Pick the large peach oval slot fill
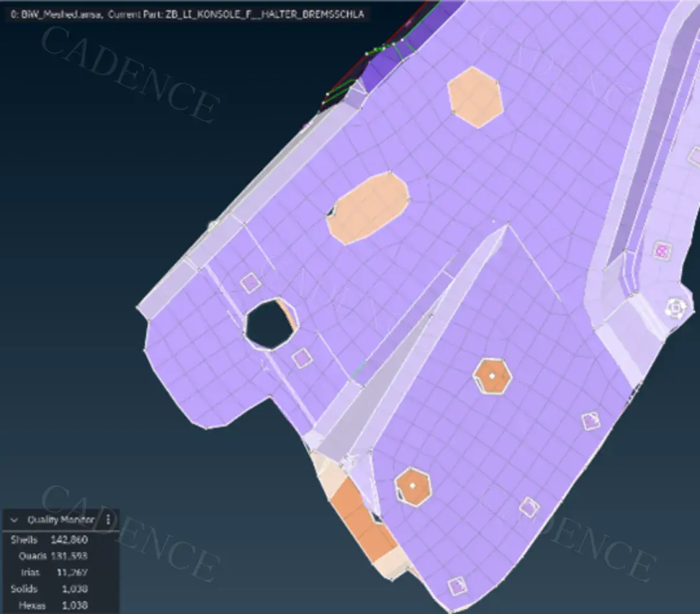 368,208
